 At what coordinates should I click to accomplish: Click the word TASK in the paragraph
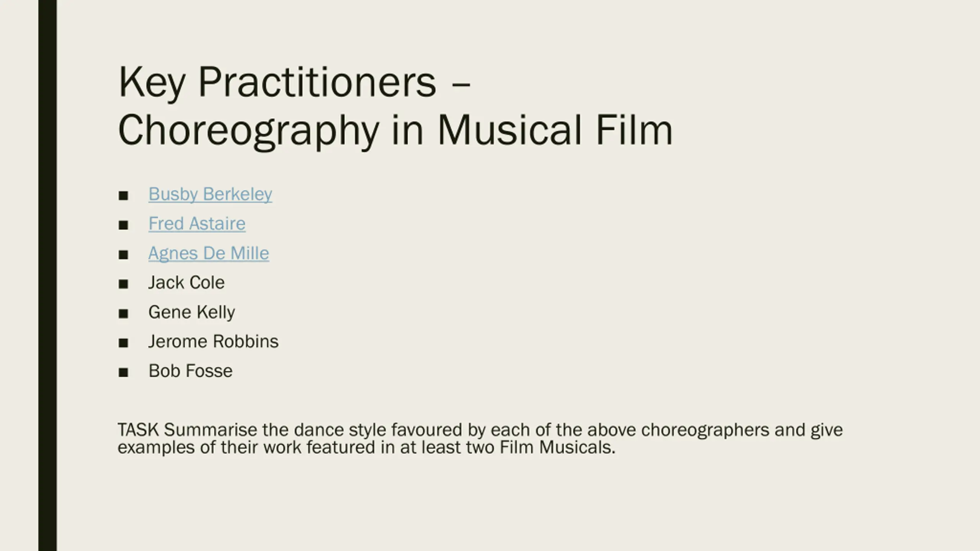point(138,430)
